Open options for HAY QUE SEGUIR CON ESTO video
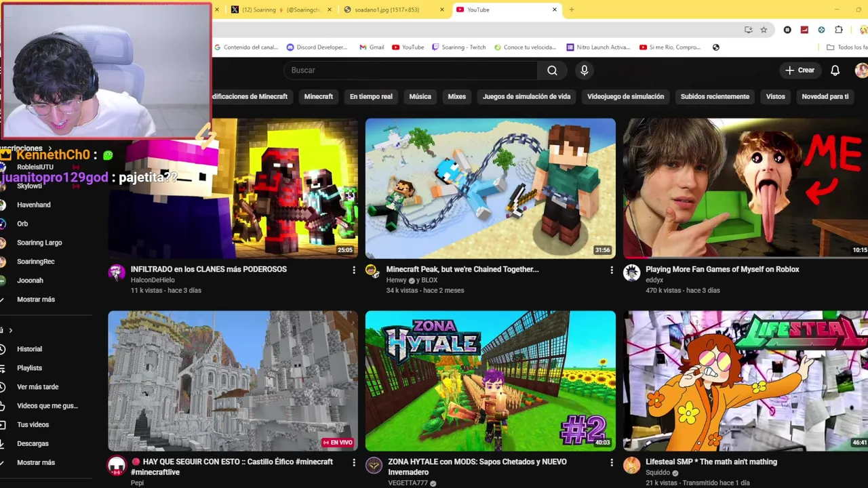This screenshot has height=488, width=868. click(x=353, y=462)
